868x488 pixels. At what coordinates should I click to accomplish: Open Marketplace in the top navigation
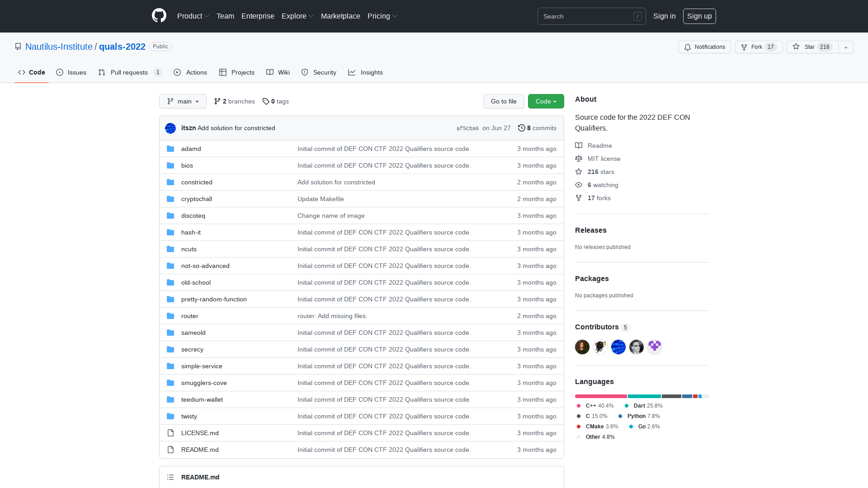point(340,16)
